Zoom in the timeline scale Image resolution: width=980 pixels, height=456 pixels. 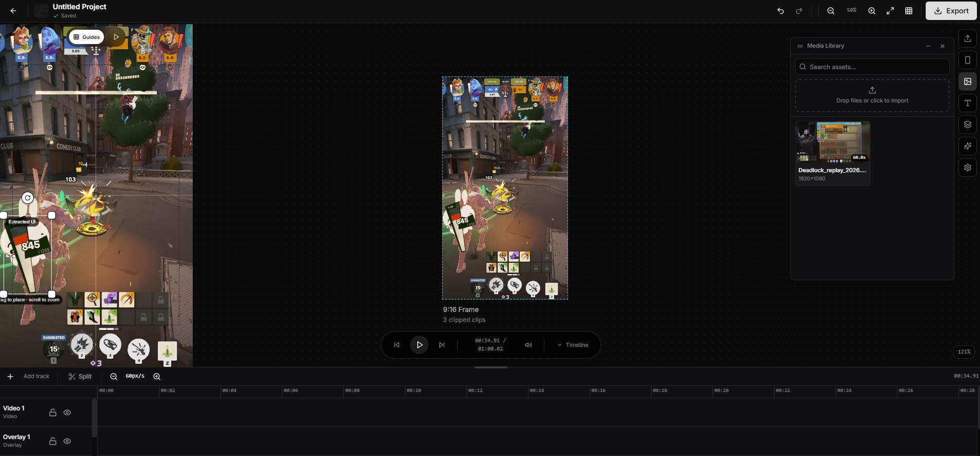[x=157, y=377]
